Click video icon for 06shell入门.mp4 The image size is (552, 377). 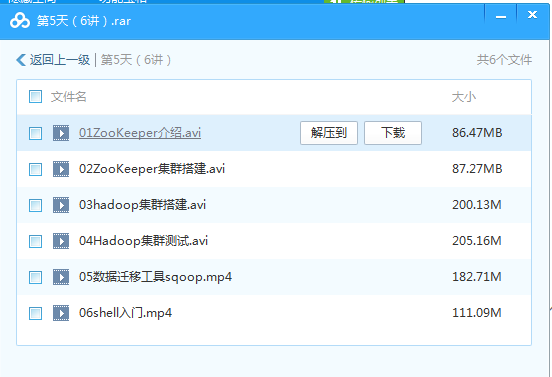tap(61, 313)
